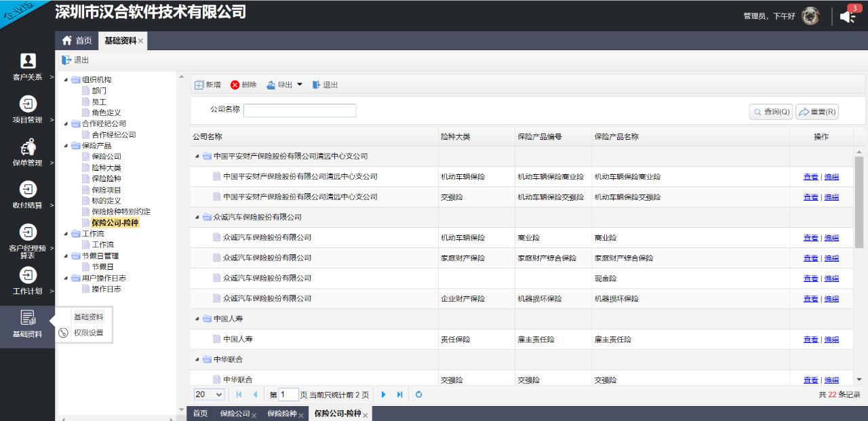Collapse the 节假日管理 tree folder
The width and height of the screenshot is (868, 421).
pyautogui.click(x=66, y=256)
